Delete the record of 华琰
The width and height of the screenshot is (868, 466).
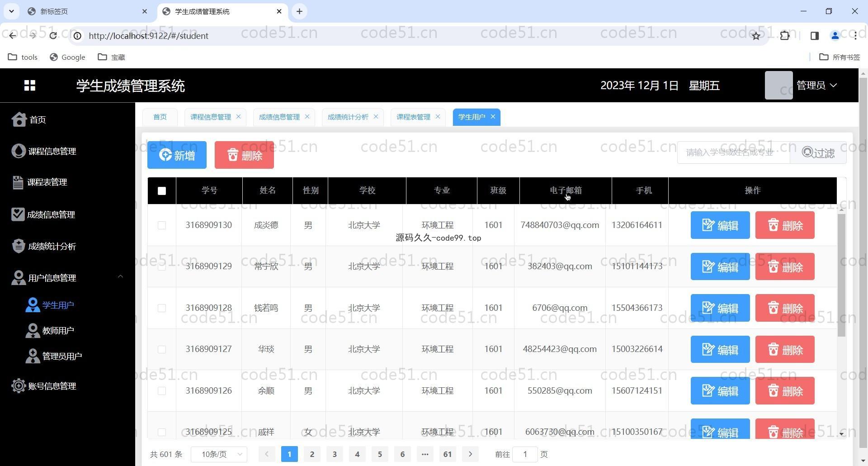[785, 349]
